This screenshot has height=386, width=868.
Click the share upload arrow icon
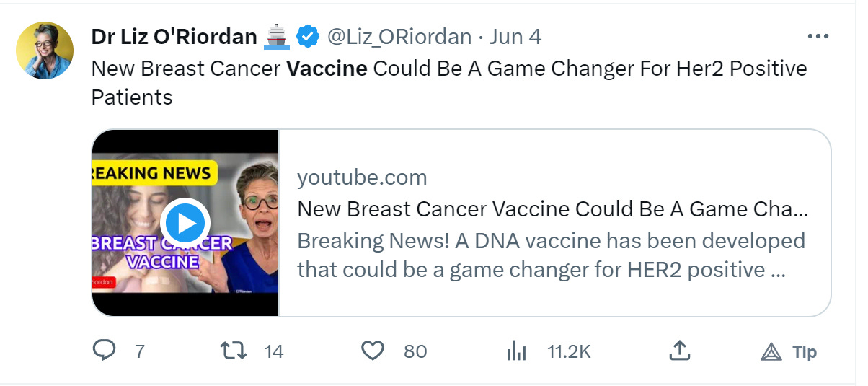click(x=679, y=351)
